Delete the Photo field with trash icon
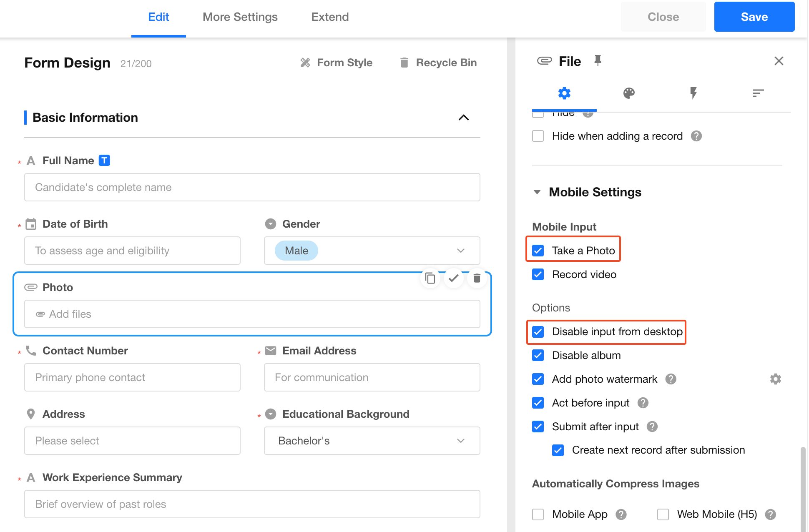 477,278
